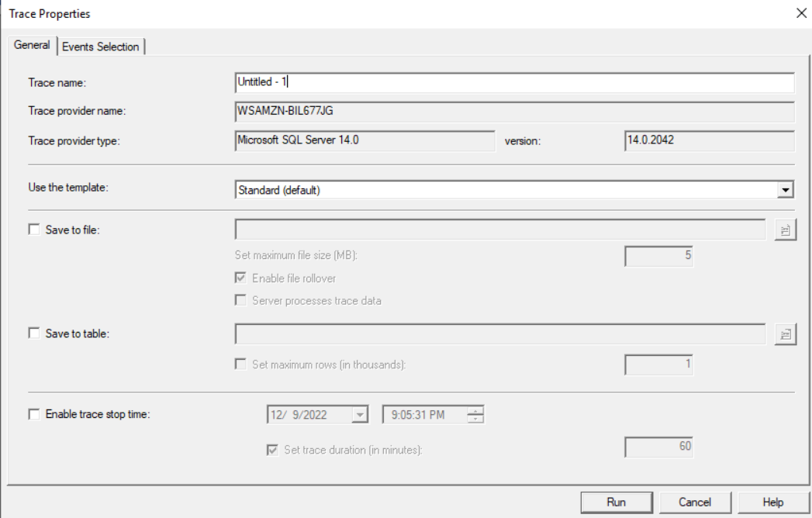
Task: Click the Trace provider name: label
Action: coord(77,111)
